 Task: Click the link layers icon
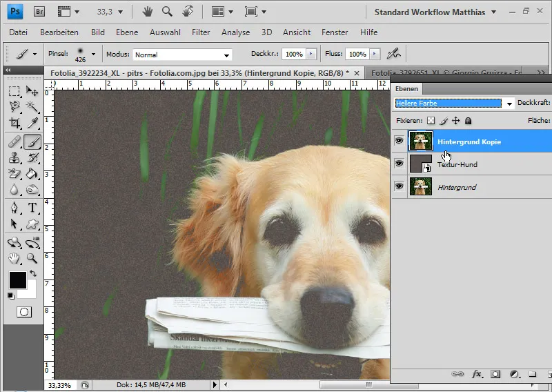[x=457, y=373]
